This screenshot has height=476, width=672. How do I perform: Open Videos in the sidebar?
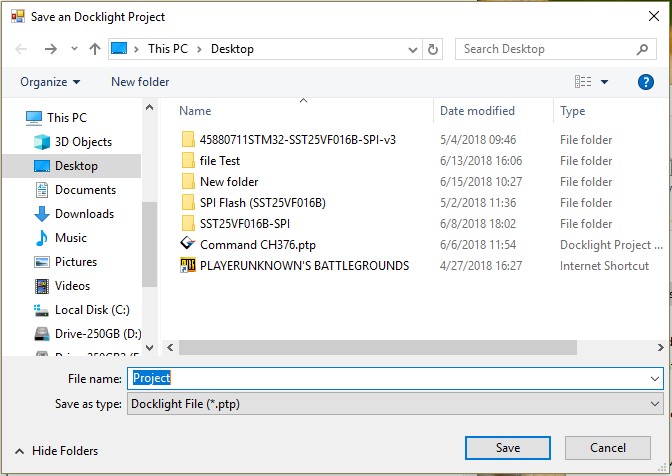click(x=72, y=286)
